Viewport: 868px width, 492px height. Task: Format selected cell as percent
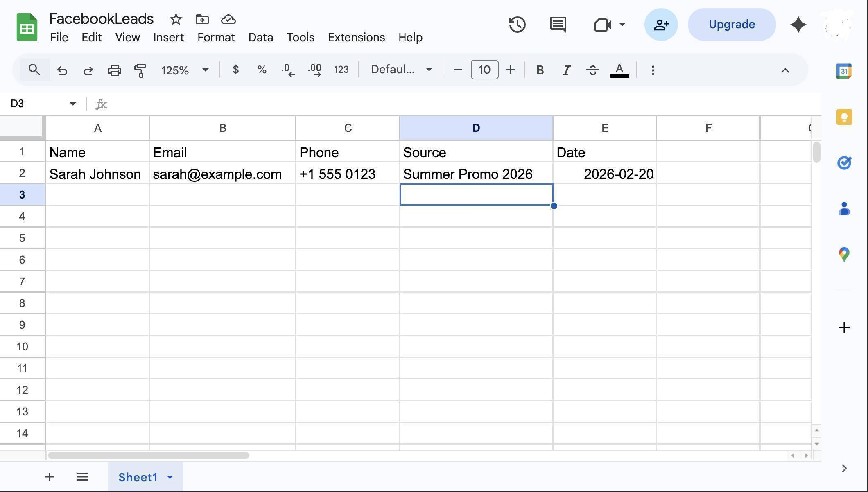coord(262,70)
